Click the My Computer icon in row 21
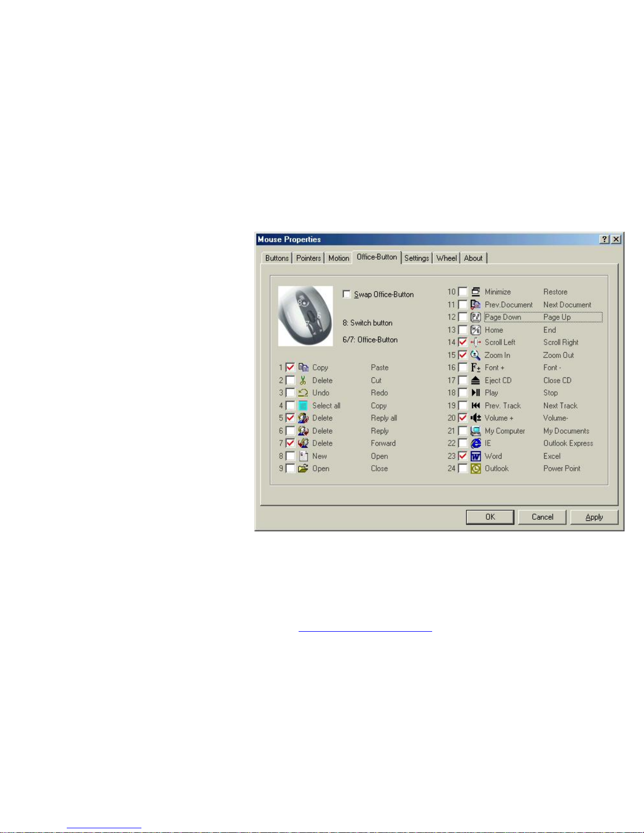 [x=476, y=431]
